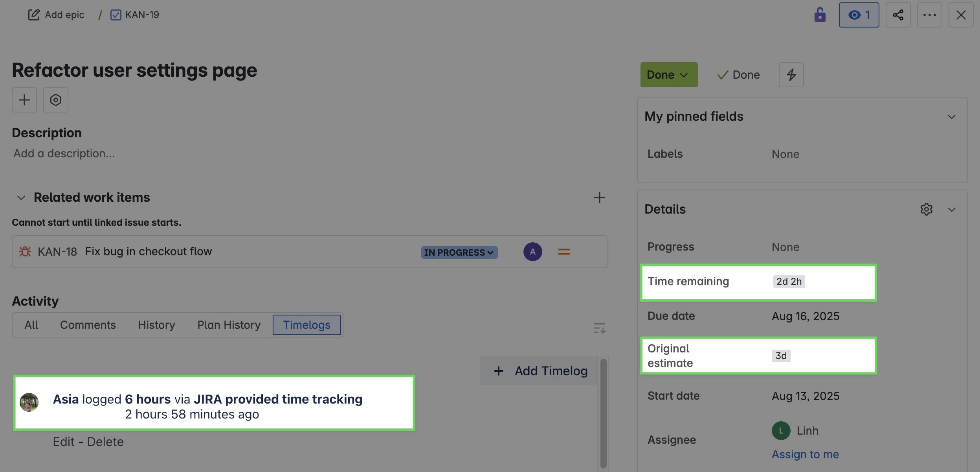This screenshot has width=980, height=472.
Task: Add a related work item with plus
Action: (599, 197)
